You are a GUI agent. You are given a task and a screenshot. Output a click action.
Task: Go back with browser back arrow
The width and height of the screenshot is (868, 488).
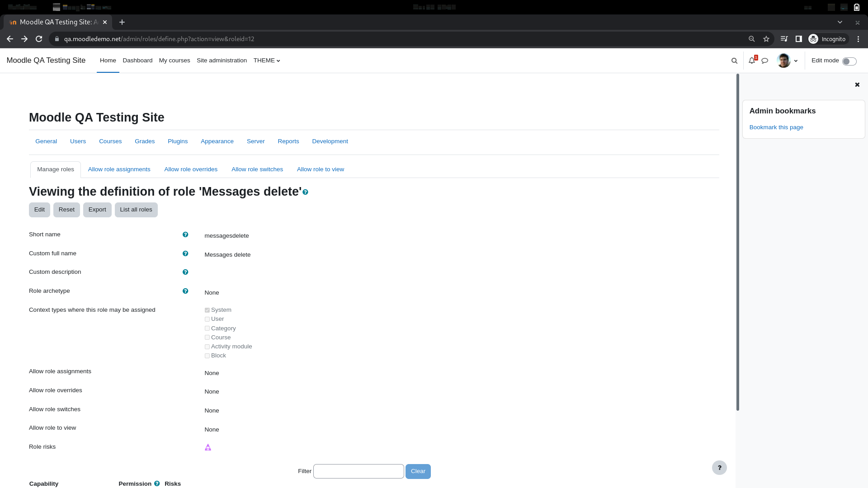[x=10, y=39]
